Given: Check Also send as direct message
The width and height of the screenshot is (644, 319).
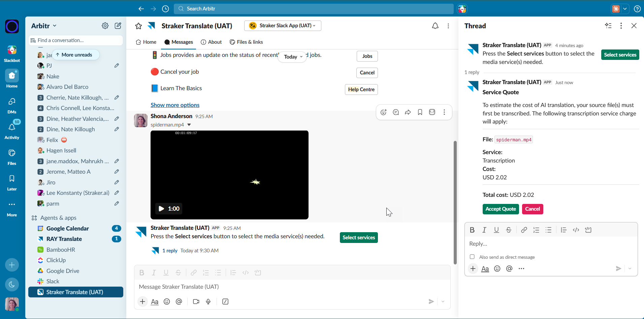Looking at the screenshot, I should coord(472,257).
